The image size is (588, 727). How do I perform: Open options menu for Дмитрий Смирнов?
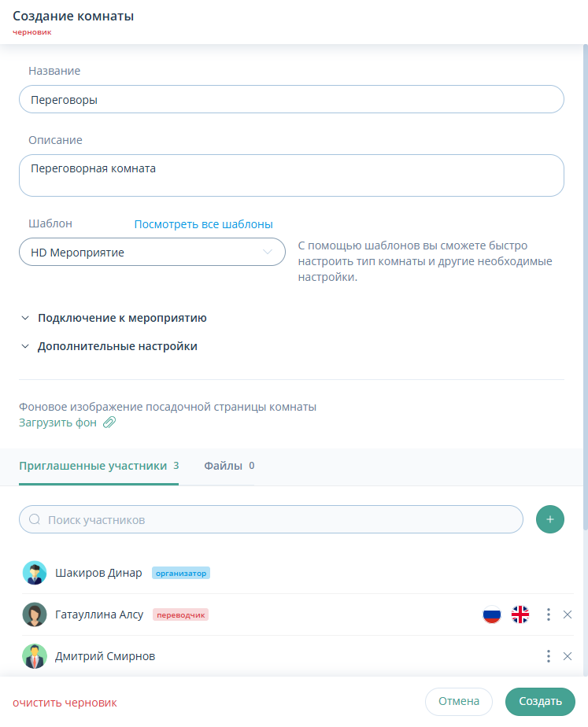click(548, 656)
